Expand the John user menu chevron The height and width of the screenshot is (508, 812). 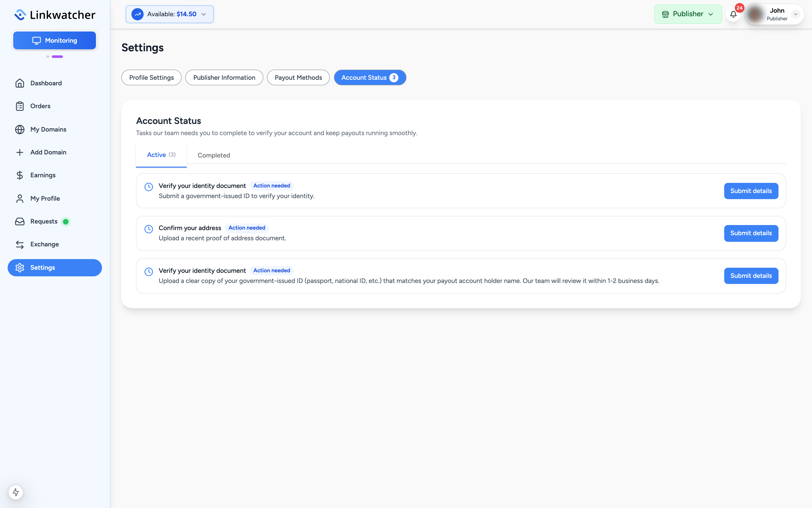(796, 14)
